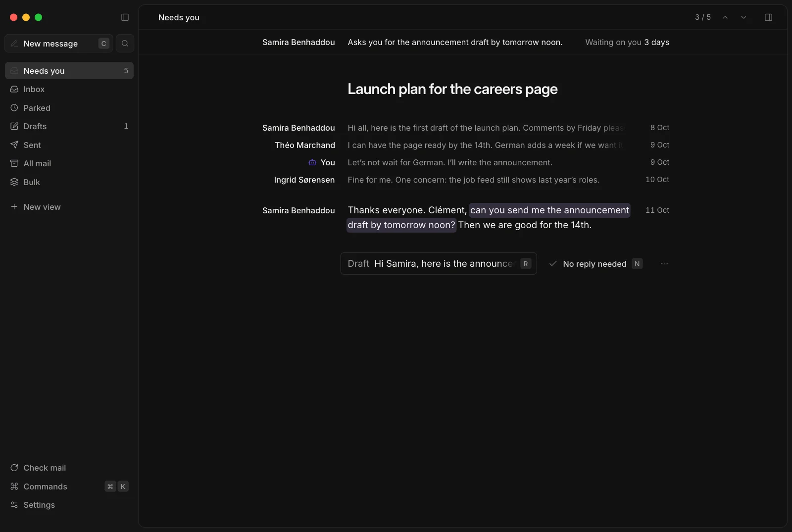Click the 11 Oct date of Samira's message
792x532 pixels.
coord(657,210)
